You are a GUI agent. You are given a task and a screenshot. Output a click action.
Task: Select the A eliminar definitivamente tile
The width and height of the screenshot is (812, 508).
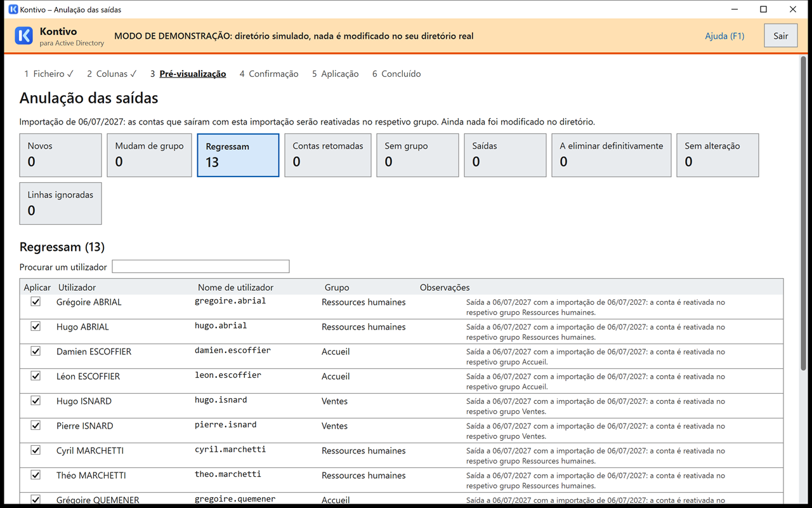tap(612, 155)
